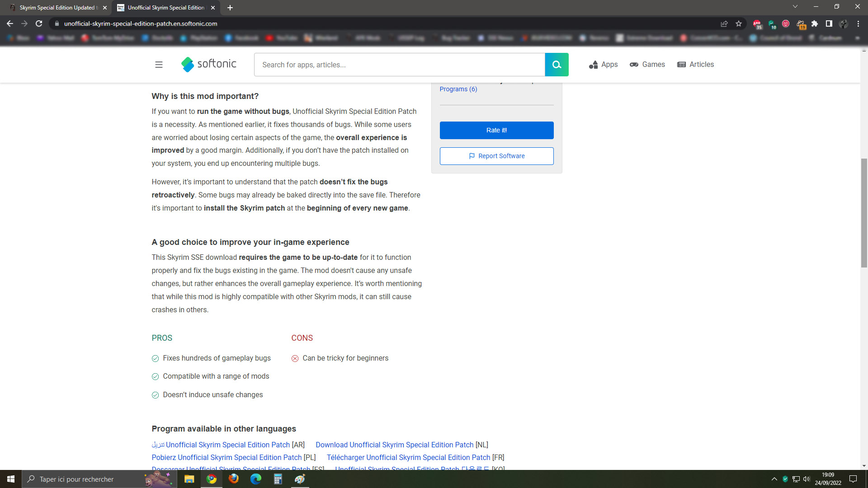Click the 'Program available in other languages' heading

pos(224,429)
